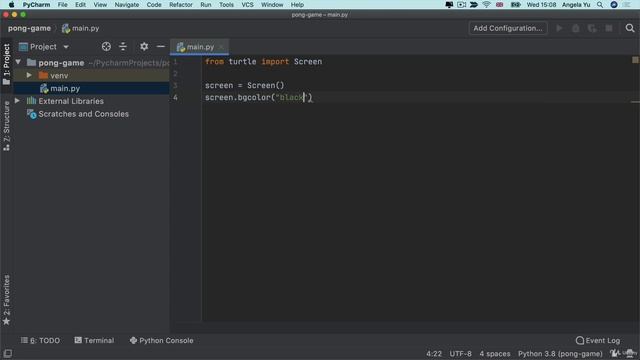
Task: Click the Run play icon in toolbar
Action: [559, 28]
